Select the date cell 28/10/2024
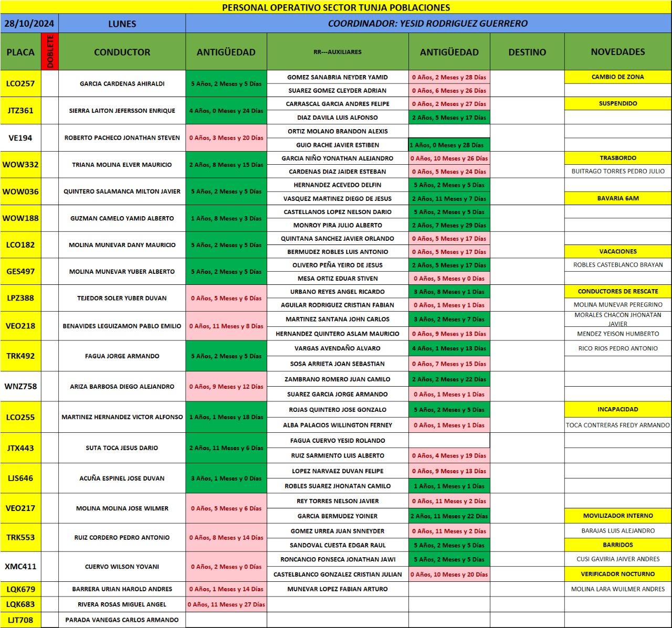The image size is (672, 628). [29, 24]
